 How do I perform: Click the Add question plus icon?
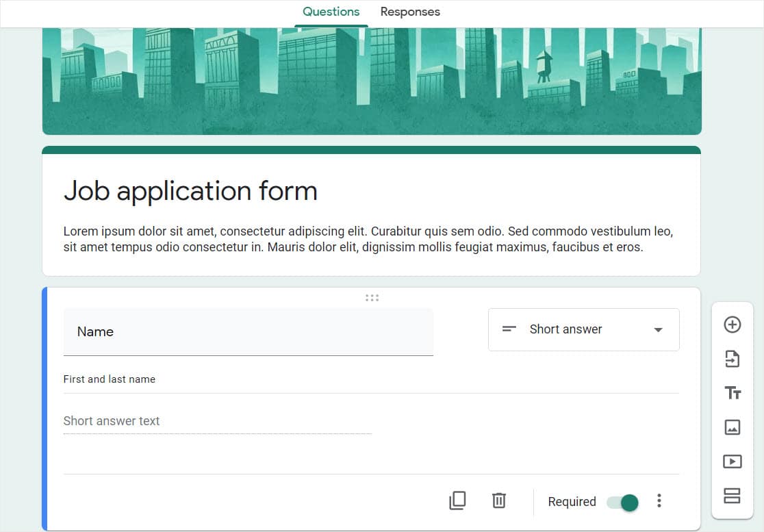[x=733, y=325]
